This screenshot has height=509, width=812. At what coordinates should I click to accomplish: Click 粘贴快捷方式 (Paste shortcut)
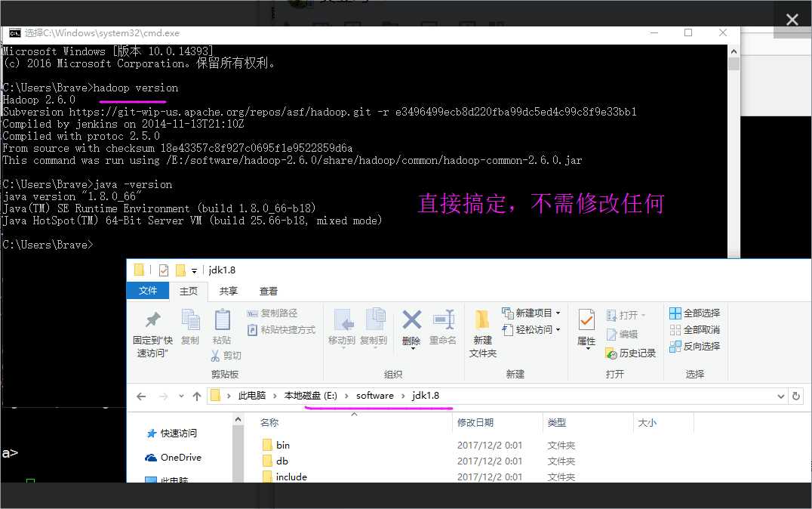coord(281,330)
